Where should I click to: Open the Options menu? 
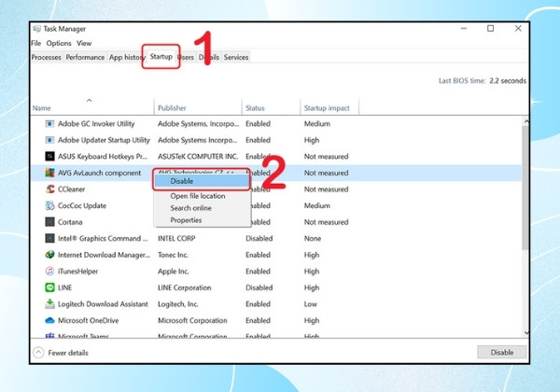pos(59,43)
